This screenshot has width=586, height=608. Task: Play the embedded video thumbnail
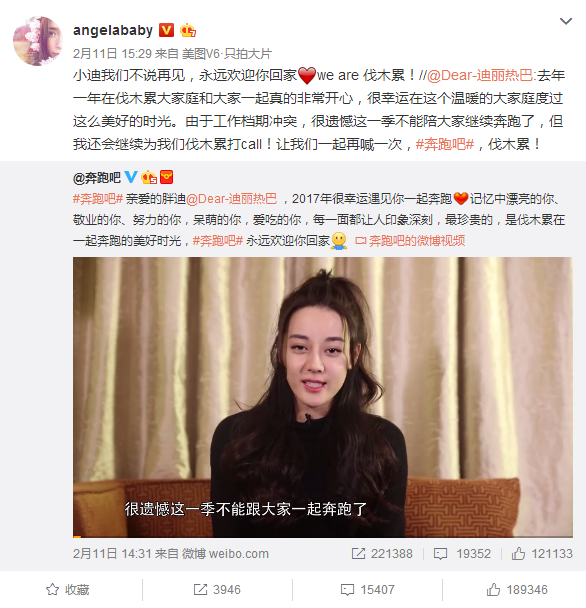coord(323,397)
